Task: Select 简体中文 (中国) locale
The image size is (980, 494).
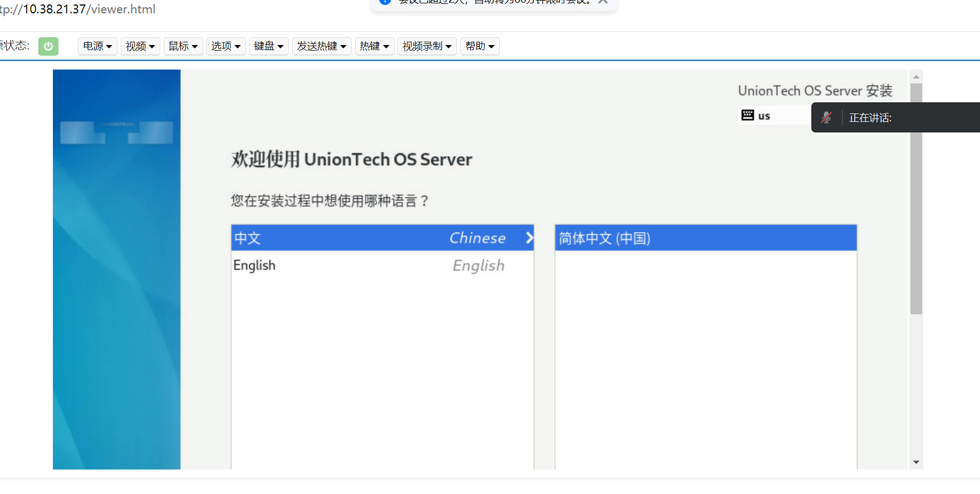Action: coord(706,238)
